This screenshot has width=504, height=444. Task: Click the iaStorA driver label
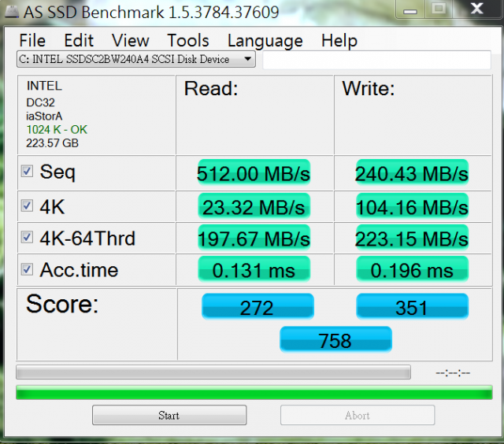(x=44, y=116)
